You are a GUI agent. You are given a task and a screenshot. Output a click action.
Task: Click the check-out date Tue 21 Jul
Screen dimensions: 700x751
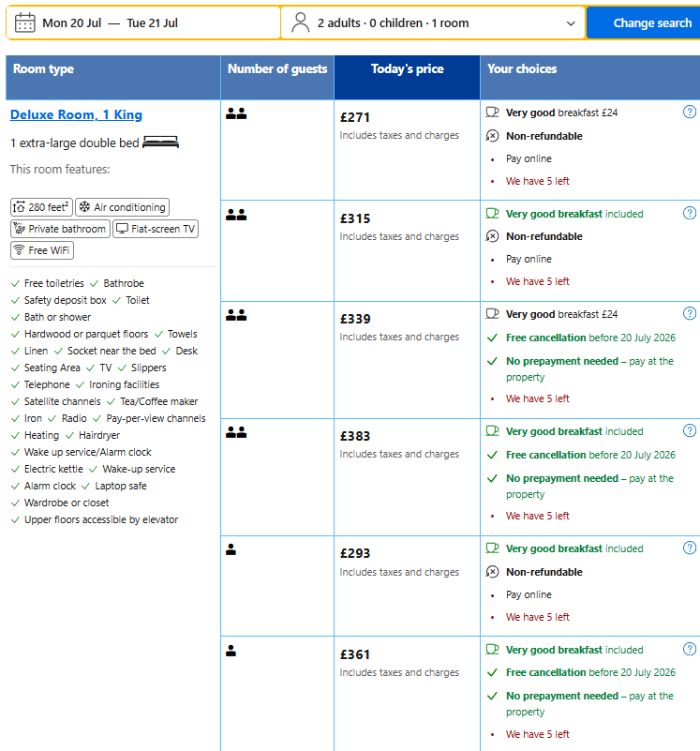(152, 23)
